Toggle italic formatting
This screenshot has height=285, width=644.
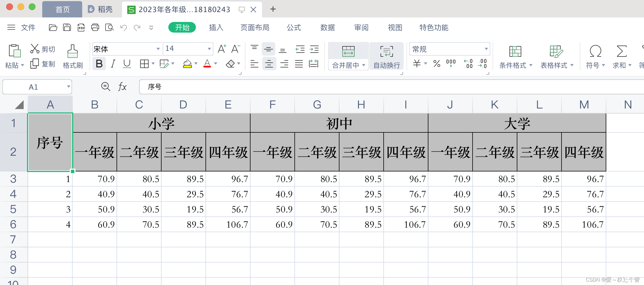(x=113, y=64)
